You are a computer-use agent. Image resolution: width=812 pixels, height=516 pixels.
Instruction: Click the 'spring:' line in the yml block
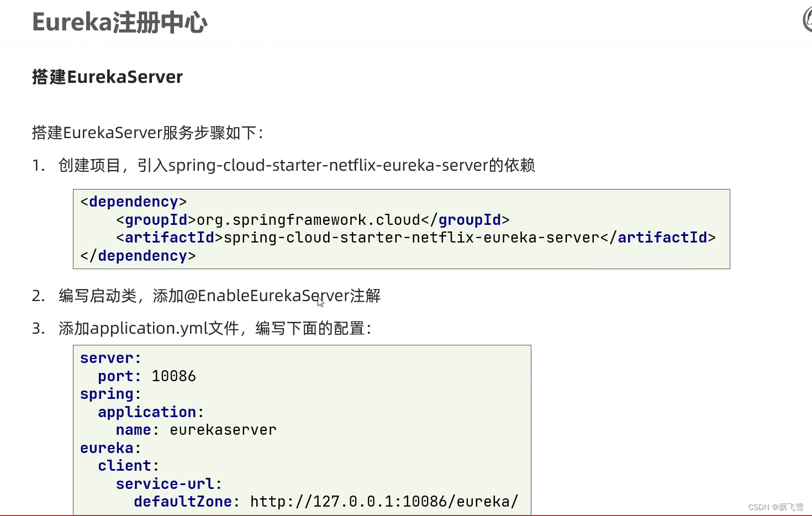pos(110,394)
